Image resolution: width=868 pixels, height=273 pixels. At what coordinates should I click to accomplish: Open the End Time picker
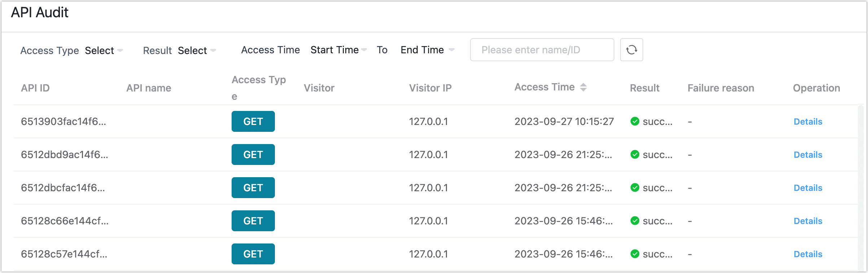click(x=427, y=50)
